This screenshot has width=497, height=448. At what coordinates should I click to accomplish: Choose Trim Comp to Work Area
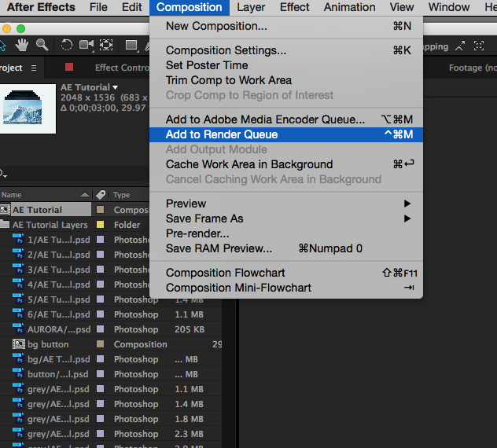(286, 80)
